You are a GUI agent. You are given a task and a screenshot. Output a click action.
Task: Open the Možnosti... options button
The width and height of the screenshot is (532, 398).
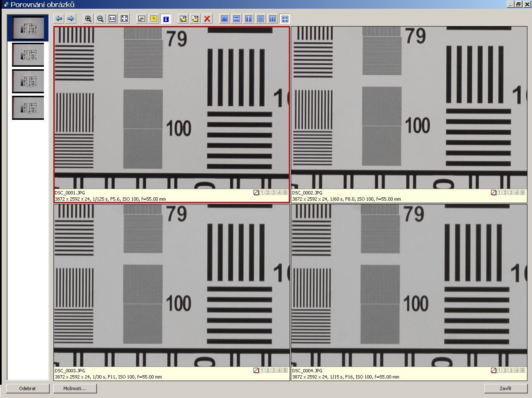coord(75,388)
